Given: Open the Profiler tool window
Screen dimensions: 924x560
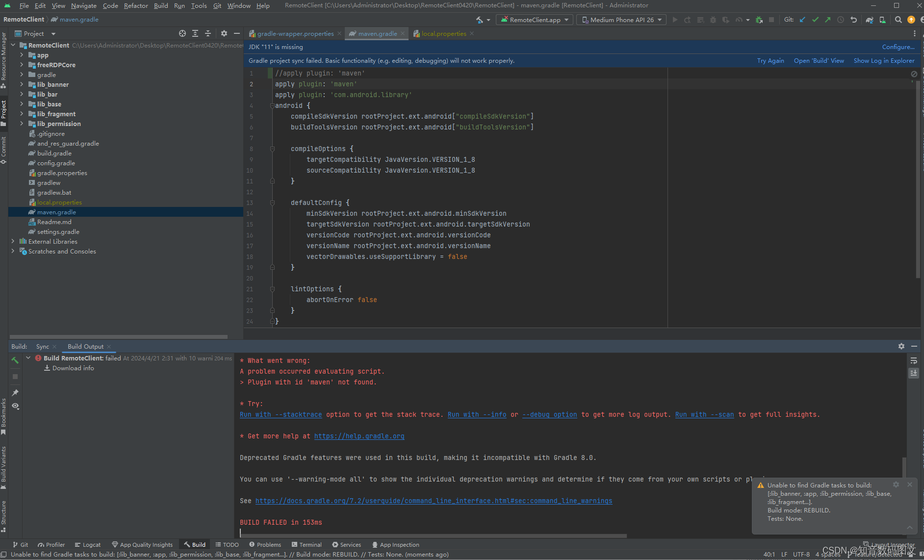Looking at the screenshot, I should (x=51, y=544).
